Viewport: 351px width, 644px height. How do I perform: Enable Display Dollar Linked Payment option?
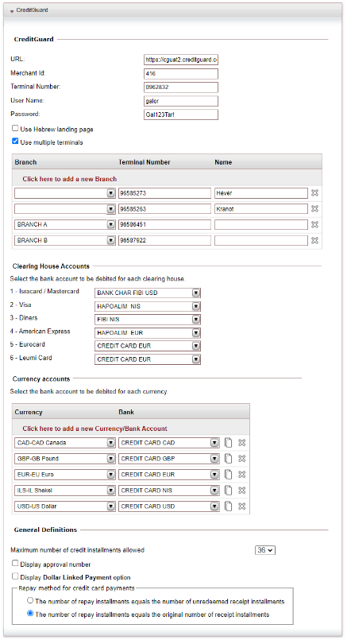(15, 576)
